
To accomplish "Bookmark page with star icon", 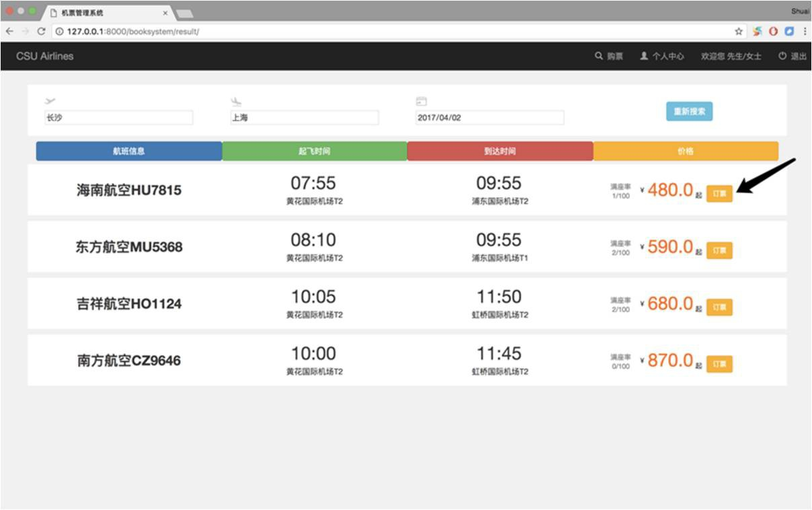I will coord(739,32).
